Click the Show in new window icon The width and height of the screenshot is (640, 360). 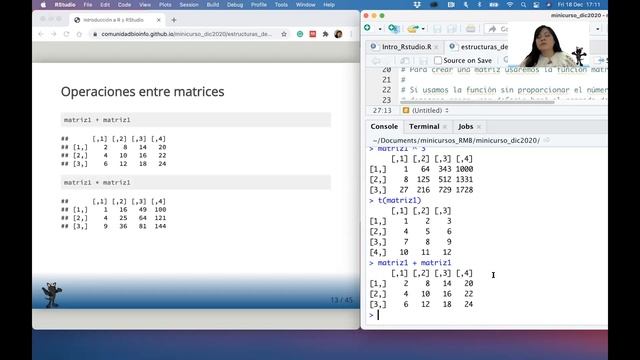[404, 61]
